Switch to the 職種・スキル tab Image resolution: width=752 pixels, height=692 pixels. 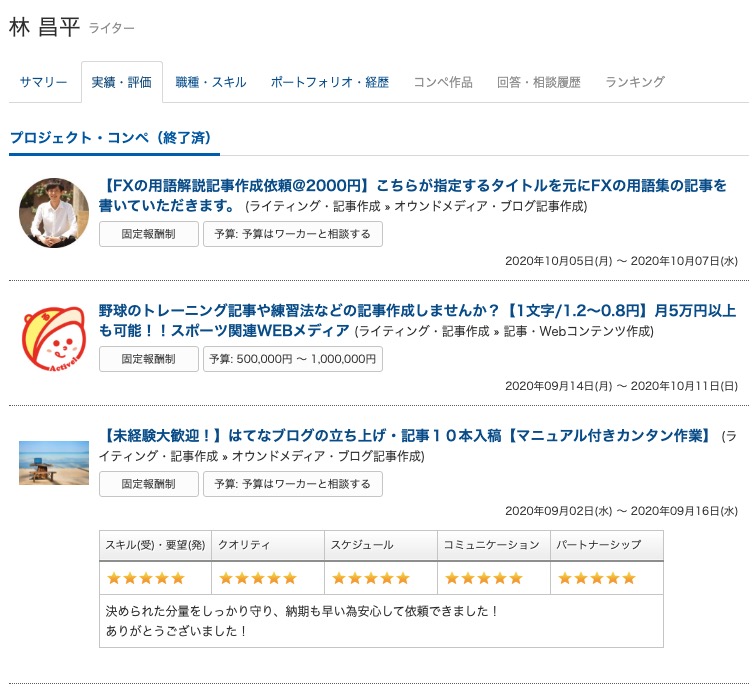[x=210, y=82]
